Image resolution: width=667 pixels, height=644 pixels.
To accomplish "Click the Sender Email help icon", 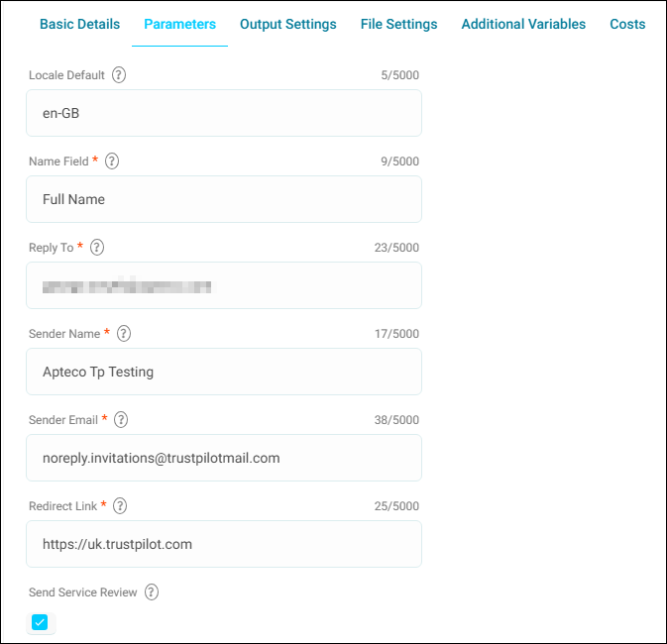I will click(x=121, y=420).
